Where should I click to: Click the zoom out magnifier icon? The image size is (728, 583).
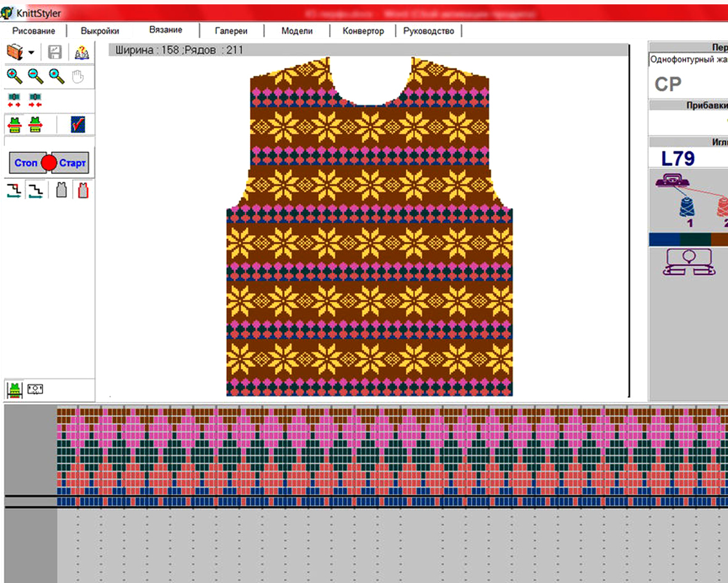[x=36, y=76]
